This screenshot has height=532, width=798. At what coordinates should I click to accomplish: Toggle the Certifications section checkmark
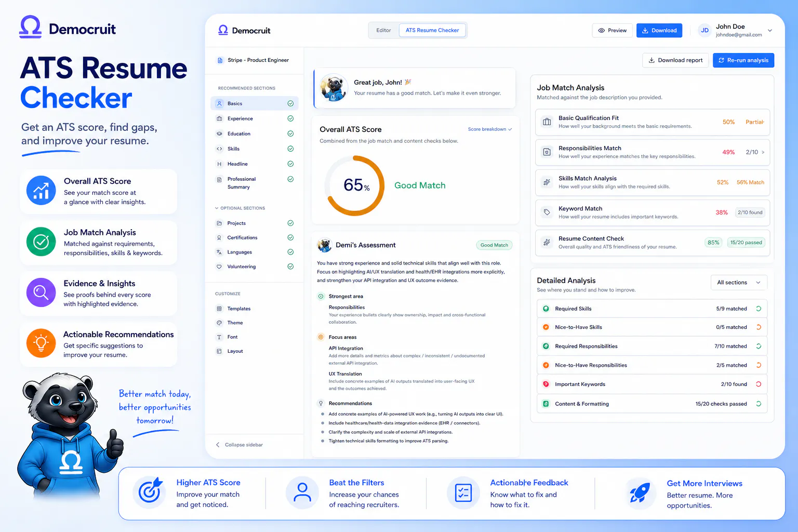click(x=290, y=237)
